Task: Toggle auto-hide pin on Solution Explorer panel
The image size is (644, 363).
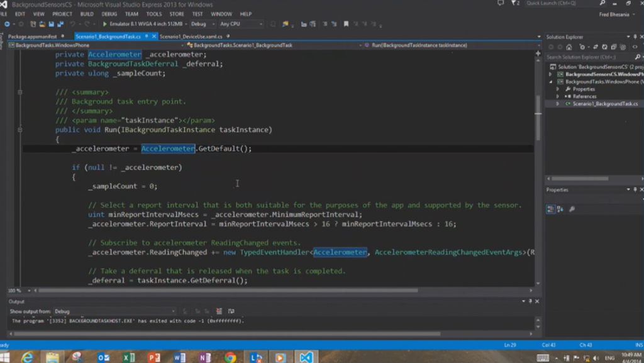Action: click(635, 36)
